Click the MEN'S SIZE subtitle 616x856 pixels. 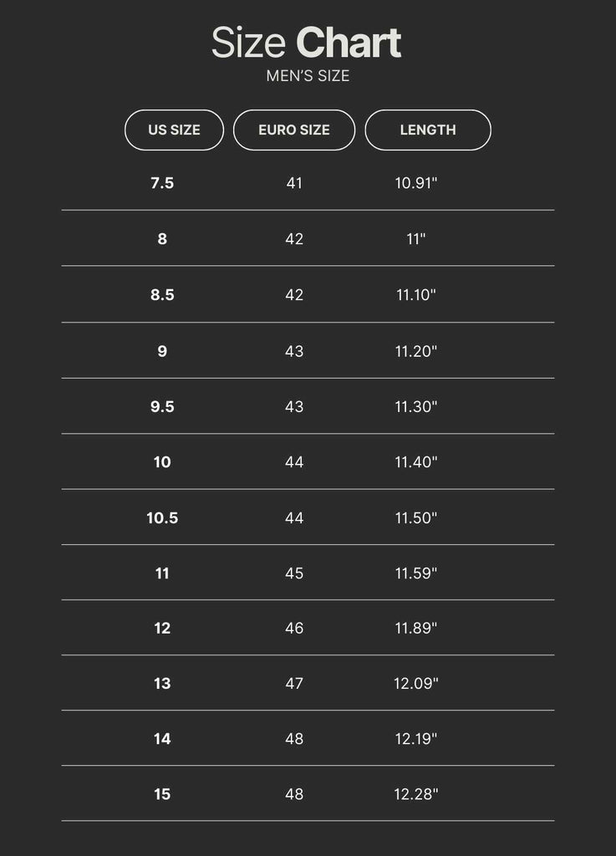tap(307, 76)
